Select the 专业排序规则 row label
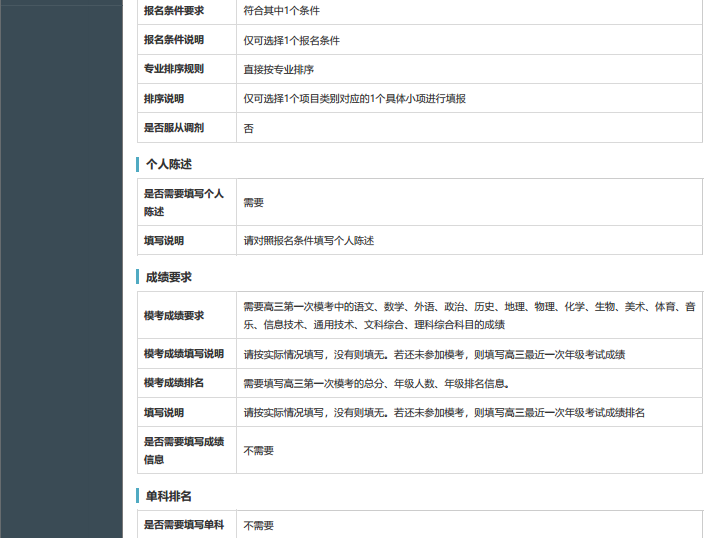The height and width of the screenshot is (540, 705). click(173, 69)
